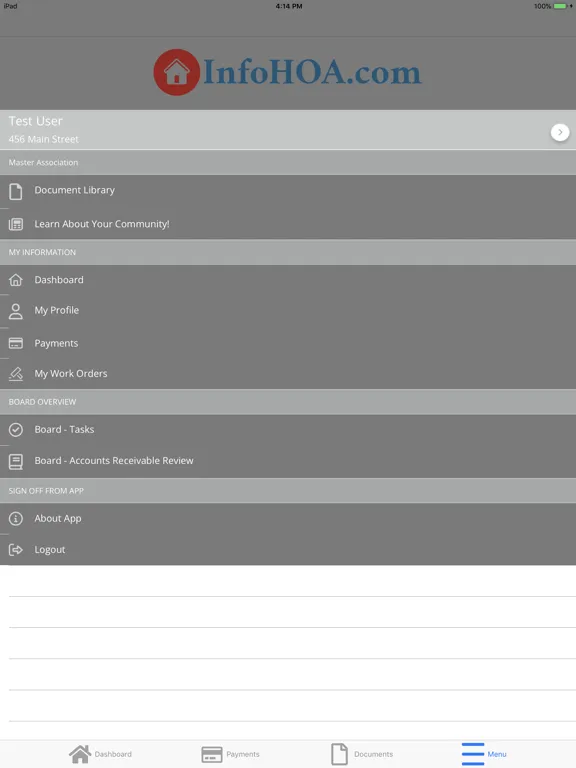This screenshot has width=576, height=768.
Task: Click SIGN OFF FROM APP section header
Action: click(288, 491)
